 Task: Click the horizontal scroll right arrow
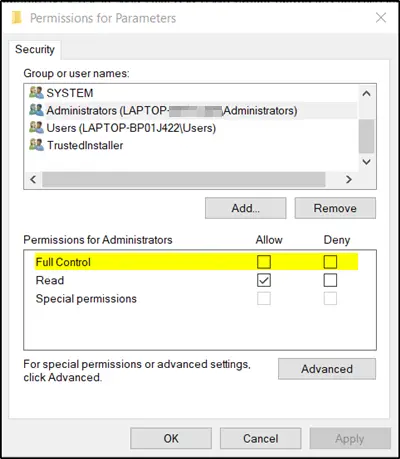(349, 180)
